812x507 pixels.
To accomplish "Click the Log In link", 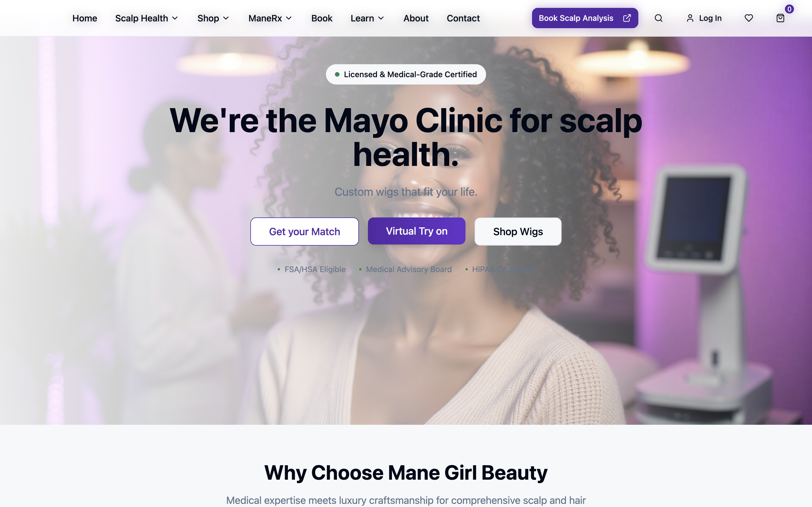I will (710, 18).
